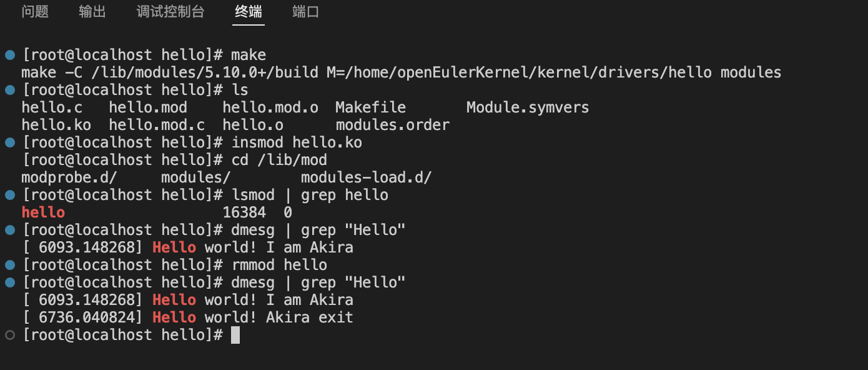
Task: Click modules.order in the file listing
Action: click(x=392, y=125)
